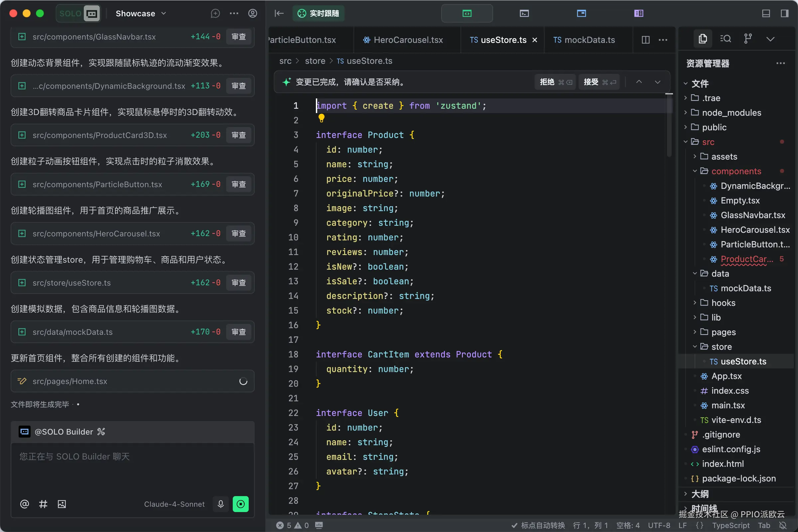Image resolution: width=798 pixels, height=532 pixels.
Task: Toggle the SOLO mode switch
Action: (x=79, y=14)
